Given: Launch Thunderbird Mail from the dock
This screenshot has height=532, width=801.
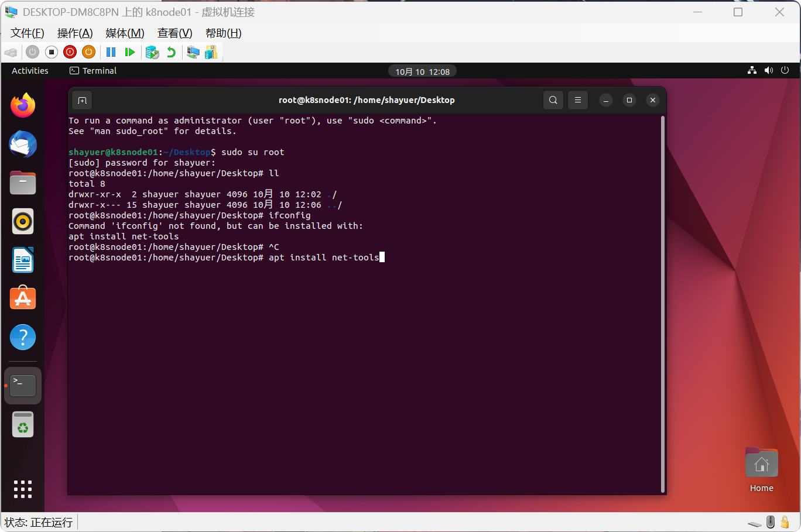Looking at the screenshot, I should [23, 144].
